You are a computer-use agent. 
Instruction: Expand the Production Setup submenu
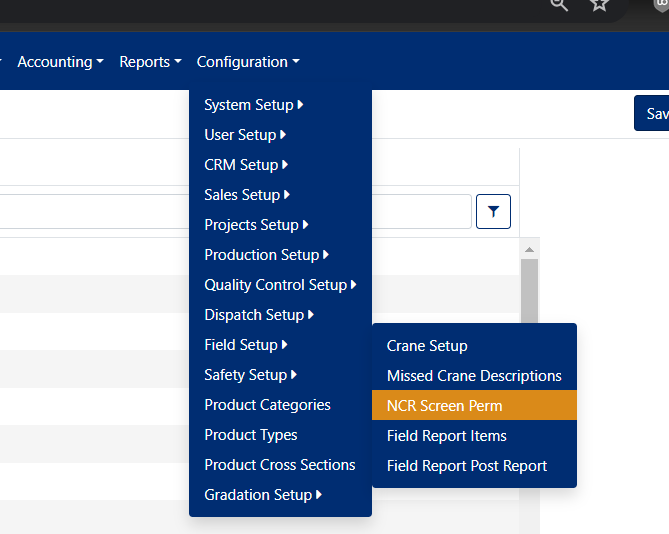pos(280,255)
